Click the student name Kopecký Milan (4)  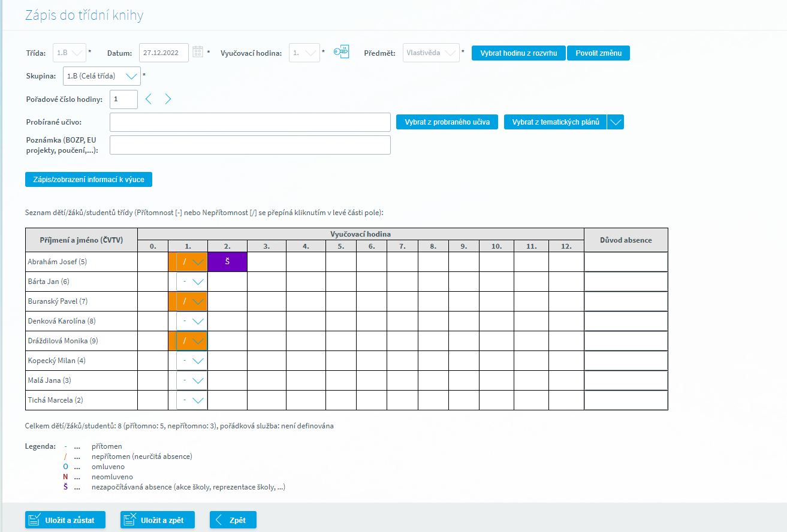click(57, 361)
